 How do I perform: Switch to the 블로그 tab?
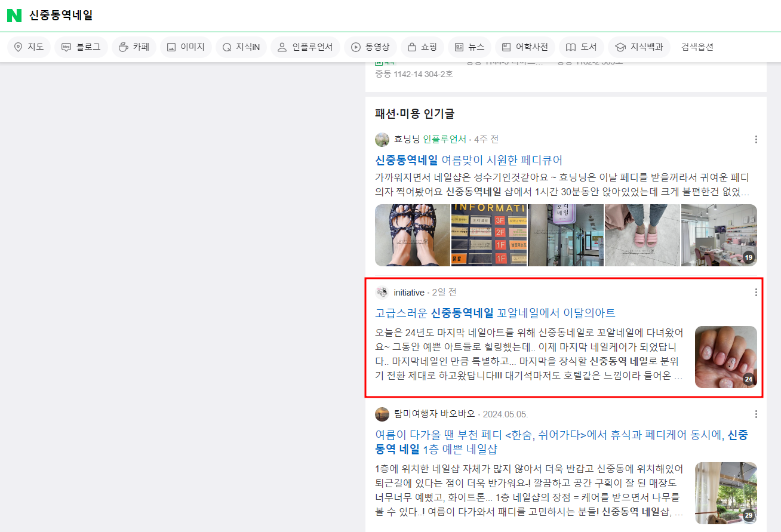click(81, 47)
